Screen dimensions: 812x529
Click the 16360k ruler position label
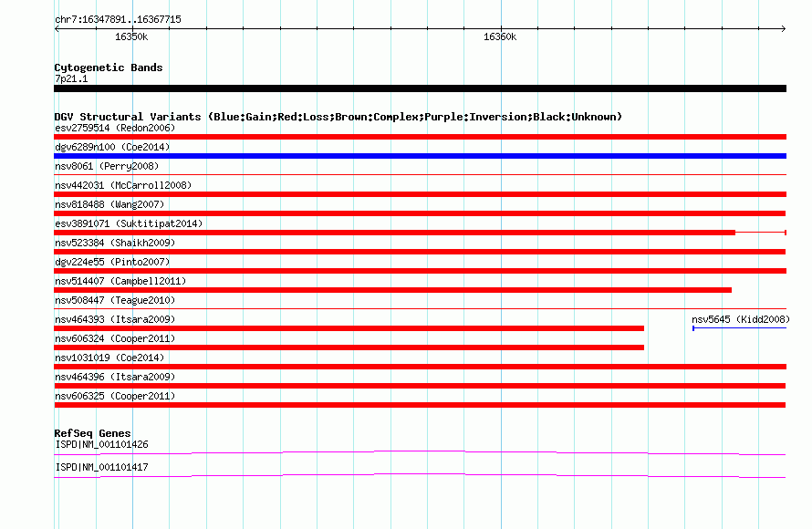tap(500, 36)
